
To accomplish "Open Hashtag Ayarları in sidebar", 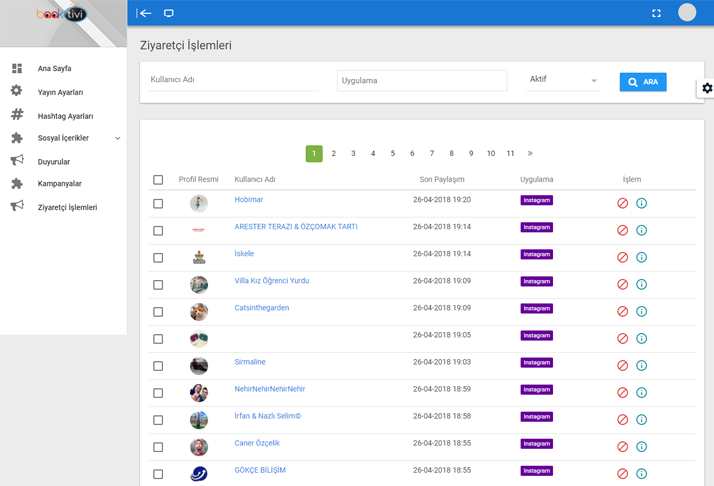I will (65, 116).
